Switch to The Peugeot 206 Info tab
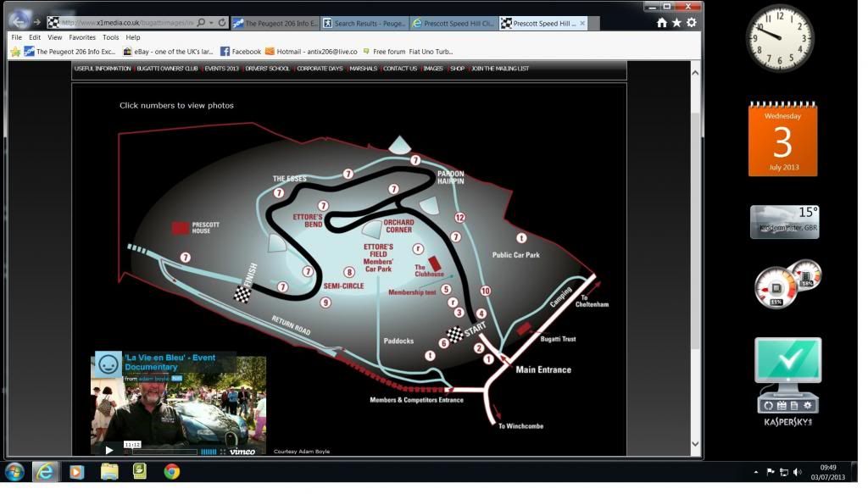This screenshot has height=494, width=868. [275, 23]
